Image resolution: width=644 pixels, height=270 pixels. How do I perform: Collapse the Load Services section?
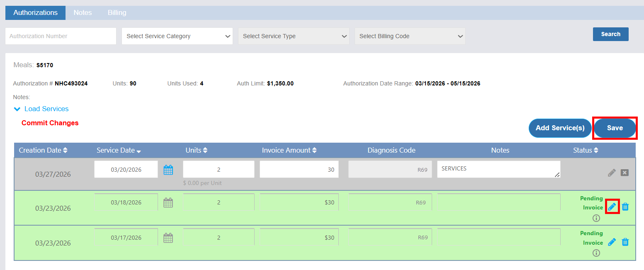(x=41, y=109)
